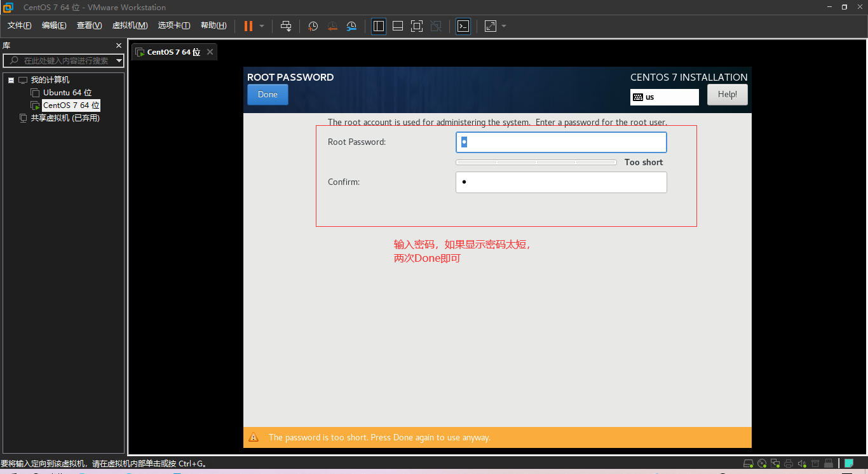The width and height of the screenshot is (868, 474).
Task: Click the Help! button
Action: 728,95
